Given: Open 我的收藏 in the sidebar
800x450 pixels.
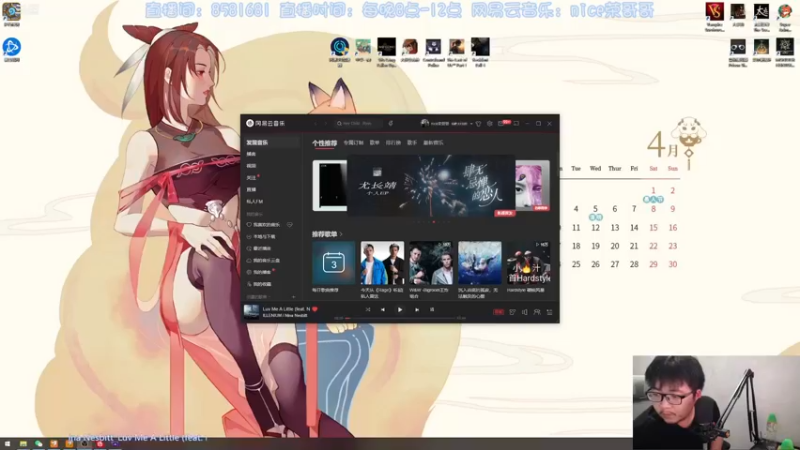Looking at the screenshot, I should coord(259,284).
